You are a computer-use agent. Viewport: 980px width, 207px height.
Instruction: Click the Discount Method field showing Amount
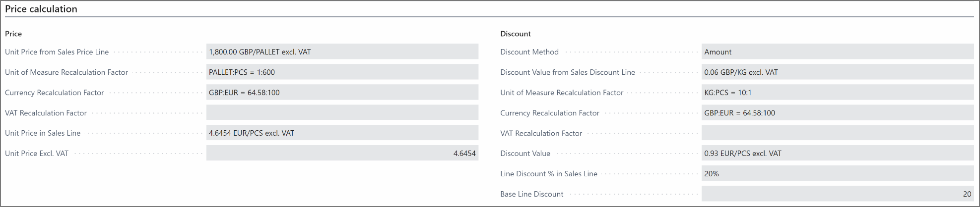click(837, 52)
